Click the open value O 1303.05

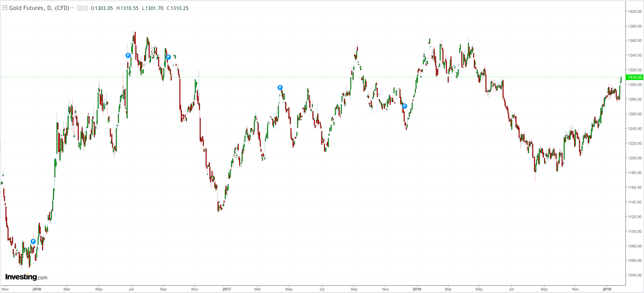tap(102, 8)
